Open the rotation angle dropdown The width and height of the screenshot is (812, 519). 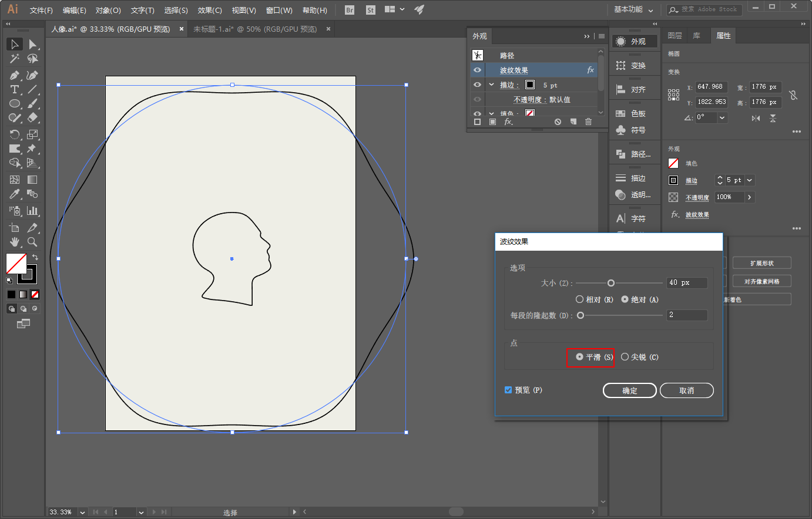click(722, 117)
